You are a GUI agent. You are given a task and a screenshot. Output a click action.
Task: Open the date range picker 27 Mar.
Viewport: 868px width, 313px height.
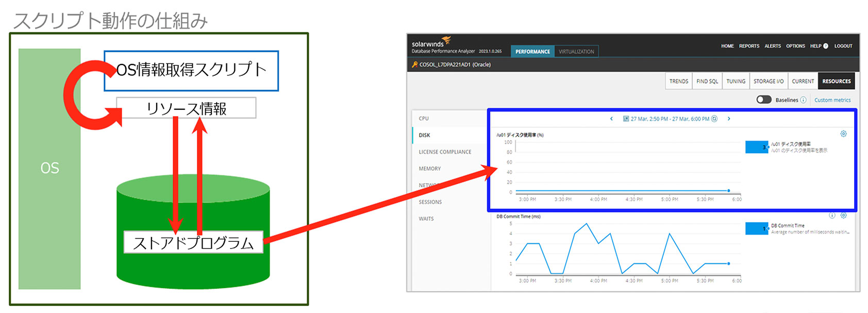point(670,119)
